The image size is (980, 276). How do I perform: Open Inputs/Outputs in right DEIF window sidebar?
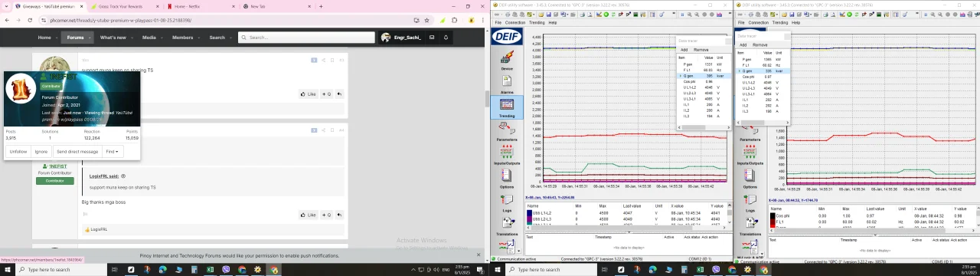coord(749,155)
